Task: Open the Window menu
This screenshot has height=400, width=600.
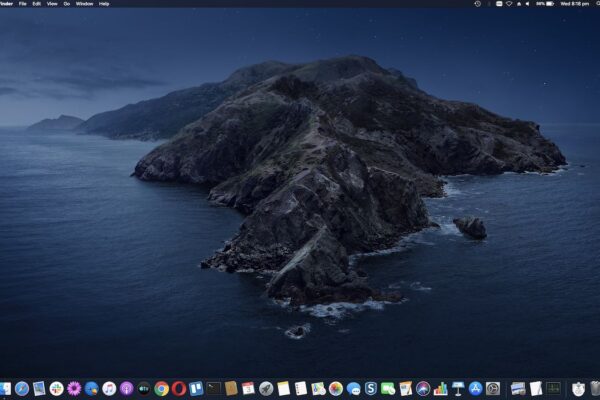Action: point(84,4)
